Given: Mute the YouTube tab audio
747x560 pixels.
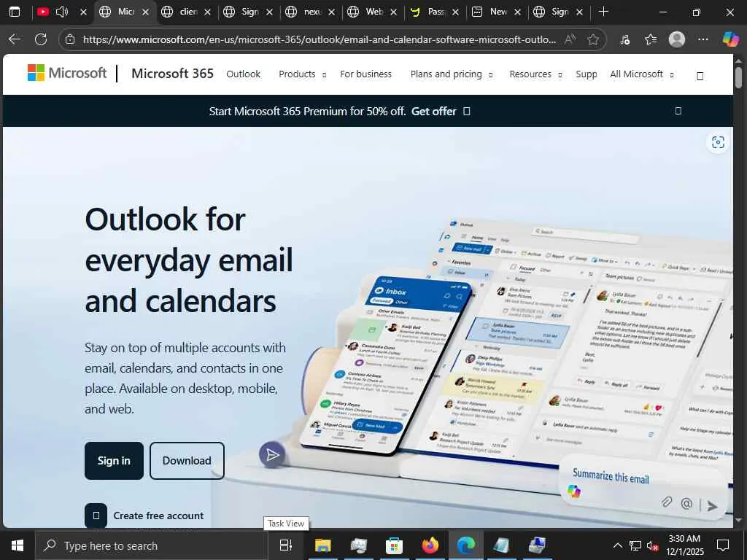Looking at the screenshot, I should (62, 12).
